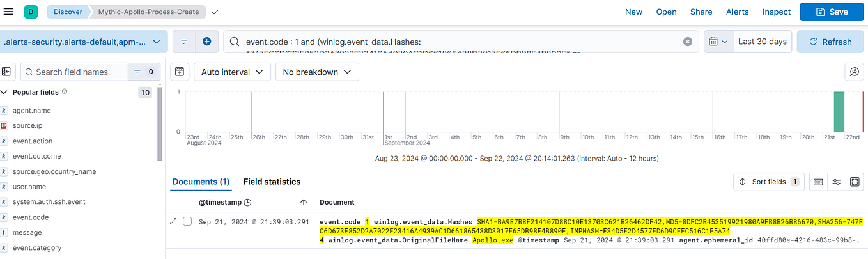This screenshot has height=259, width=868.
Task: Open the filter options menu icon
Action: coord(183,42)
